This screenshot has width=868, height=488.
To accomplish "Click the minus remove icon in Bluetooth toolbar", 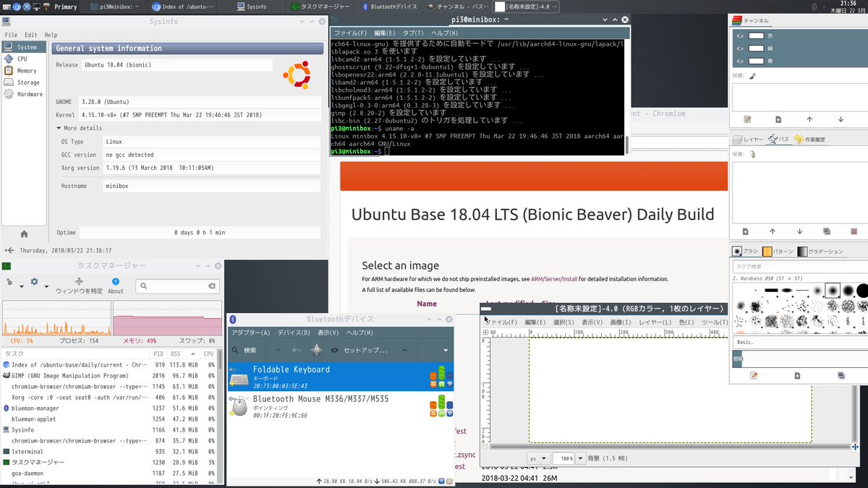I will point(405,350).
